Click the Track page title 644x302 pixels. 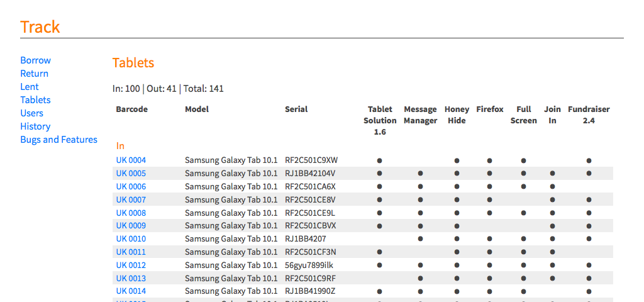click(x=40, y=26)
